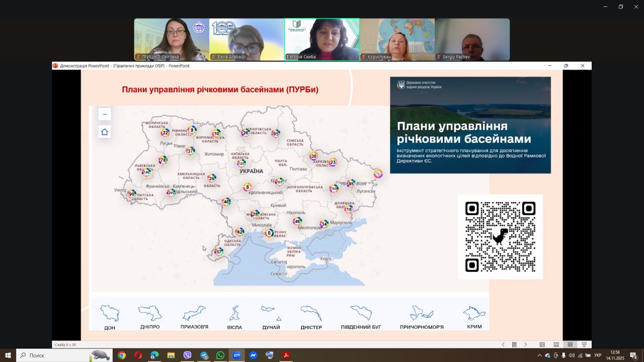Image resolution: width=644 pixels, height=362 pixels.
Task: Click the map cluster marker labeled 57
Action: tap(219, 252)
